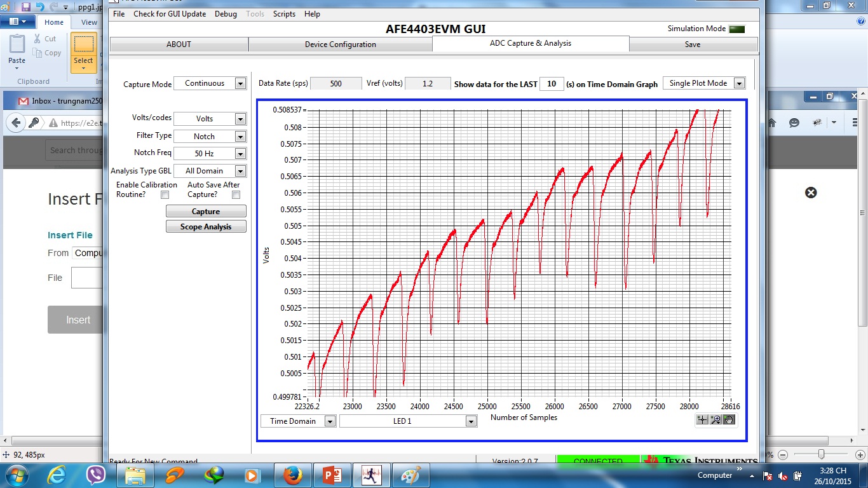
Task: Select the graph zoom magnifier tool
Action: 715,419
